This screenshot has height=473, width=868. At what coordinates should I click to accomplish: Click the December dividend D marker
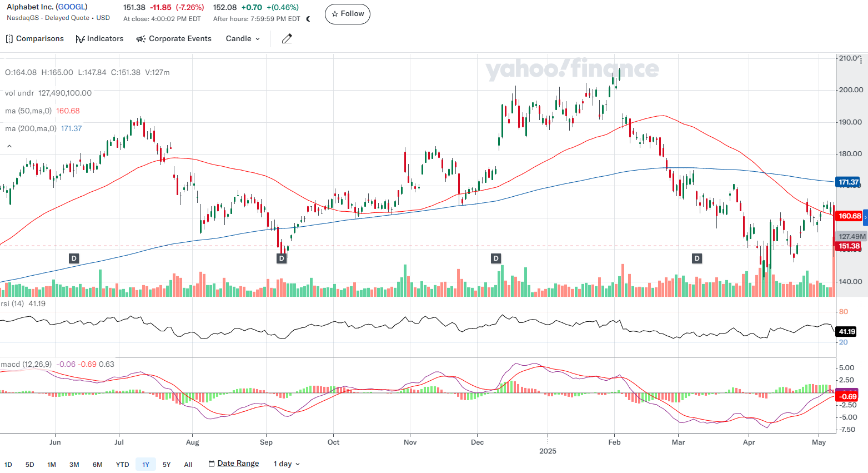[496, 258]
